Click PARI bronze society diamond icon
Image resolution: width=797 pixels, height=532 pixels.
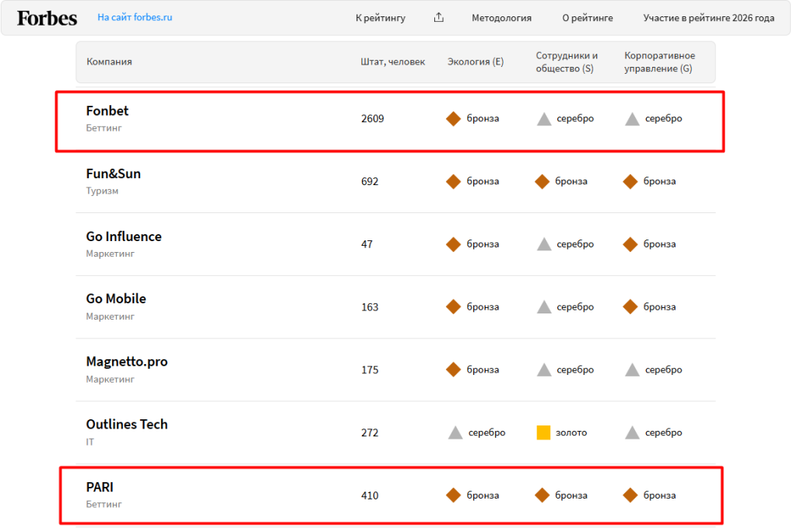coord(542,495)
